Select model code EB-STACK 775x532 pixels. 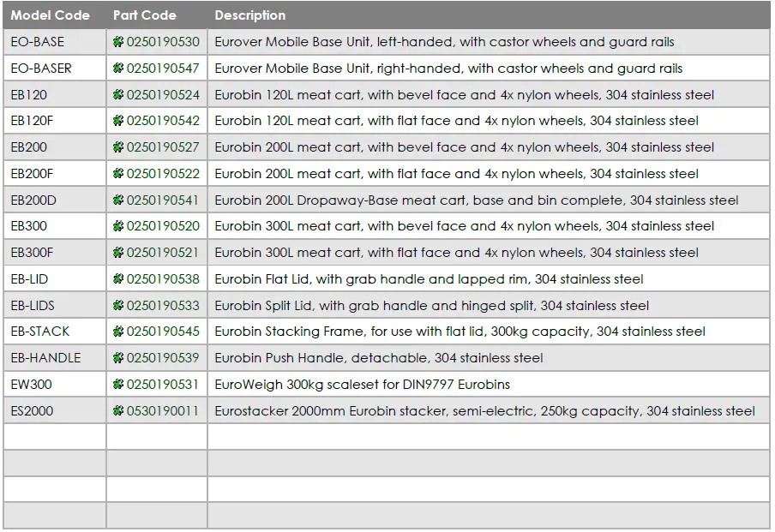[40, 332]
